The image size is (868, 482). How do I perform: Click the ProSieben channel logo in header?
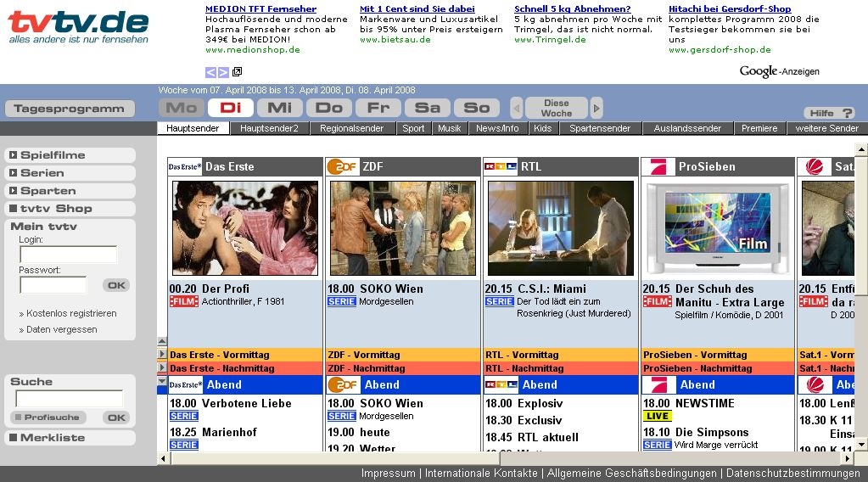[658, 166]
